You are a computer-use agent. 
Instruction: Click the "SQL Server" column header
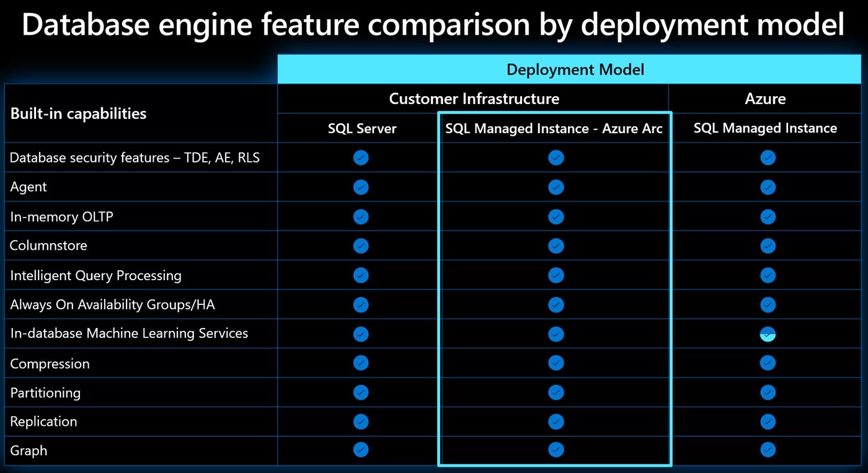tap(362, 128)
